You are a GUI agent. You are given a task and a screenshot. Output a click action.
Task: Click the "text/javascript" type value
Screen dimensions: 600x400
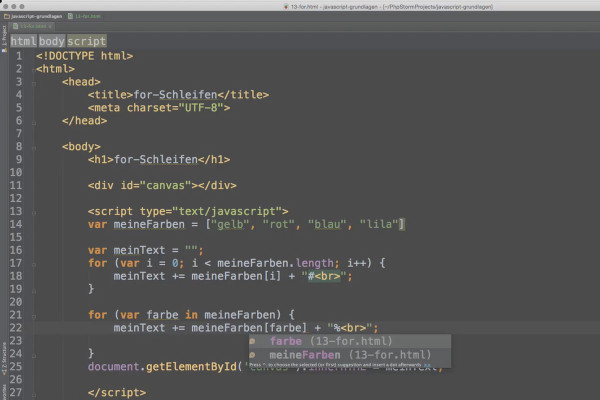pyautogui.click(x=227, y=211)
